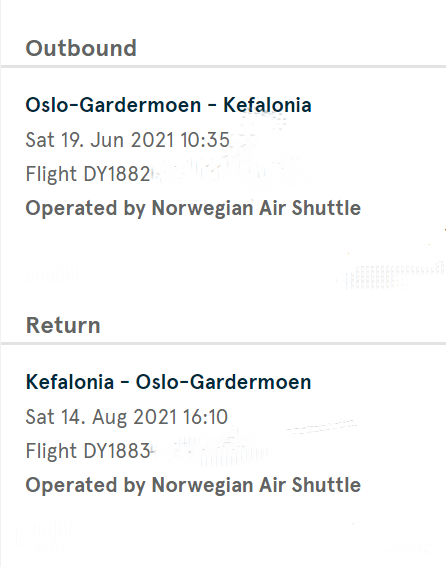Click the Outbound section heading
The width and height of the screenshot is (446, 567).
click(x=81, y=48)
